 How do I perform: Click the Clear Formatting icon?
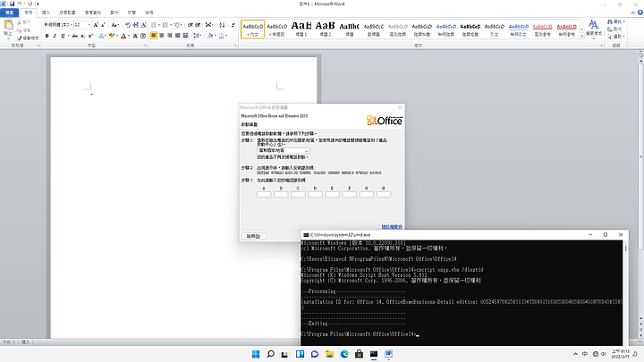(127, 25)
